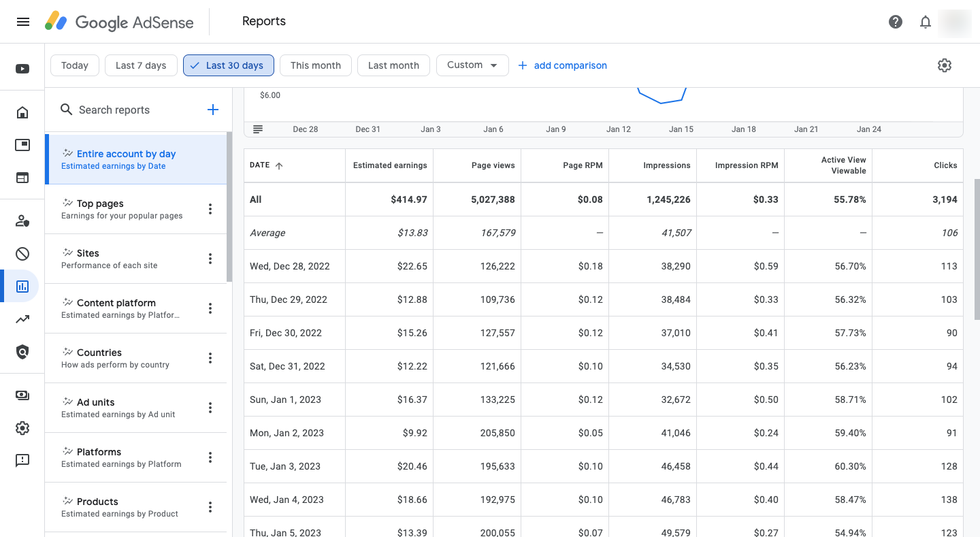
Task: Sort table by Estimated earnings column
Action: point(390,165)
